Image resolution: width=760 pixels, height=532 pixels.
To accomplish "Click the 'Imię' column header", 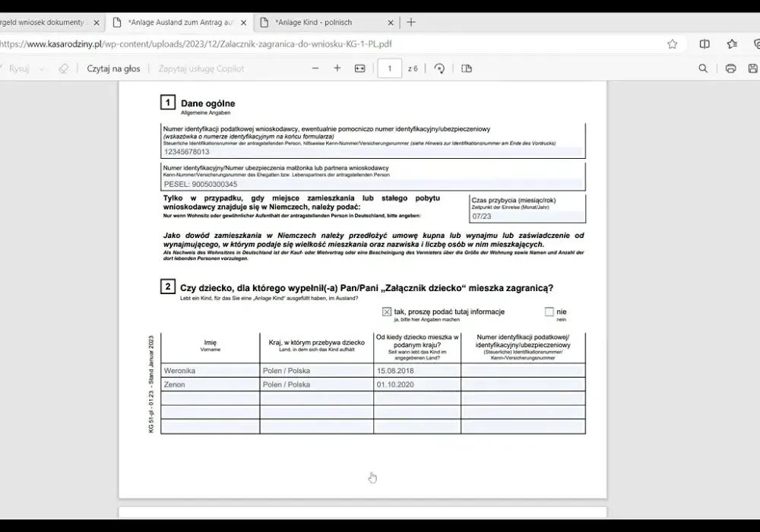I will tap(211, 342).
